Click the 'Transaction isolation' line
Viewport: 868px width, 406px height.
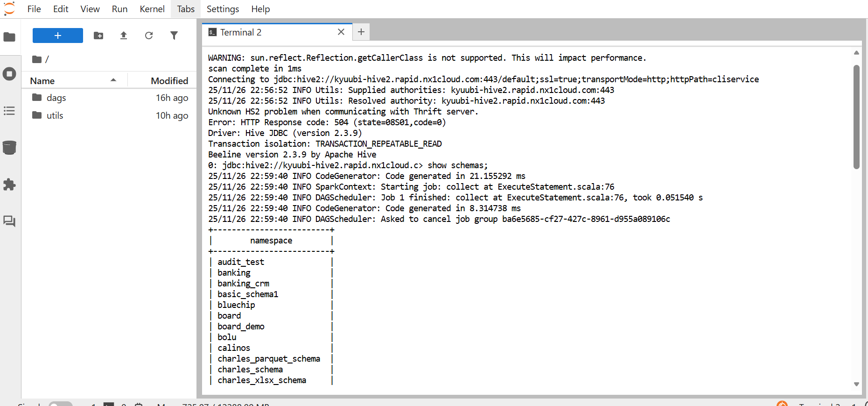[325, 144]
